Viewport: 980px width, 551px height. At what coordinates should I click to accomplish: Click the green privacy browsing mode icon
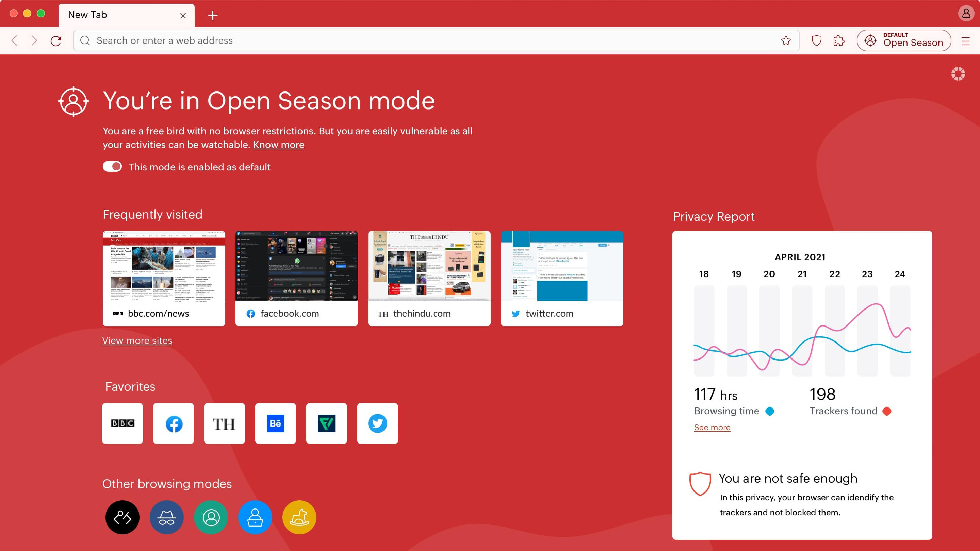point(211,517)
